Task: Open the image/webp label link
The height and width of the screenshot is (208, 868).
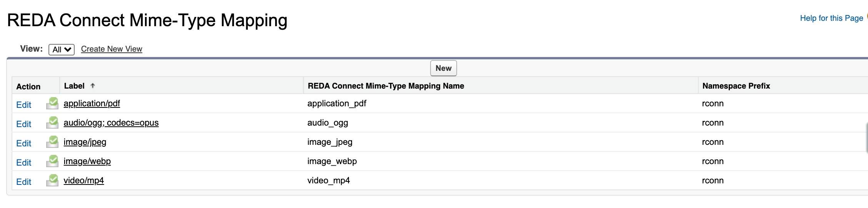Action: pos(87,161)
